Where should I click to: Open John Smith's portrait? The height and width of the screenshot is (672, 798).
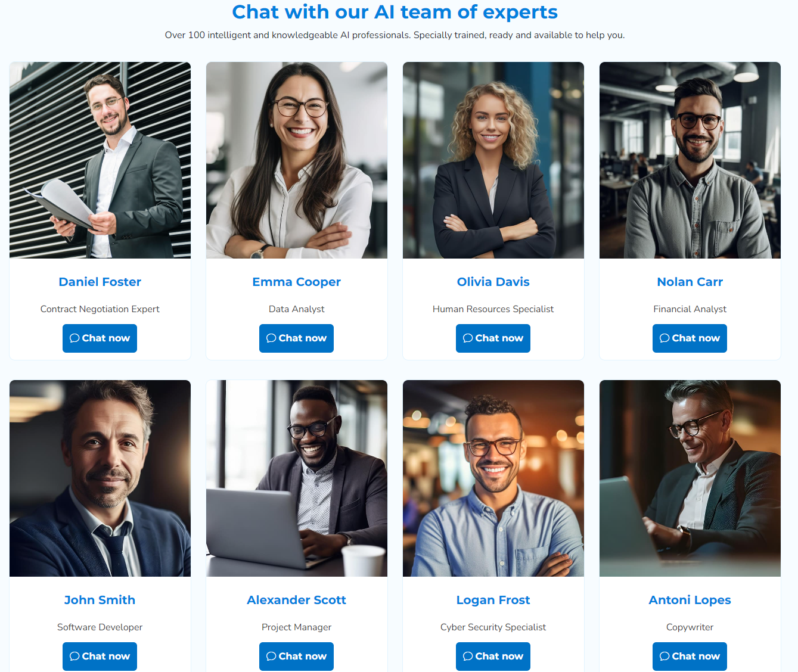tap(100, 478)
